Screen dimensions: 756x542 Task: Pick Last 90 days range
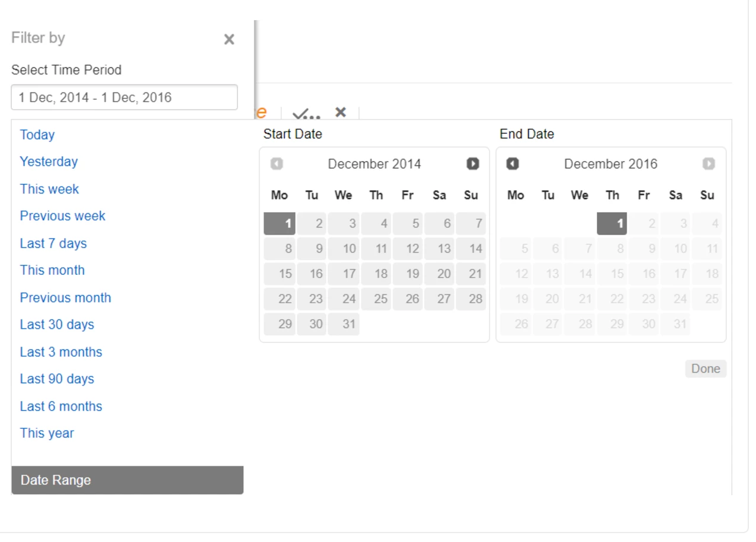(x=57, y=379)
